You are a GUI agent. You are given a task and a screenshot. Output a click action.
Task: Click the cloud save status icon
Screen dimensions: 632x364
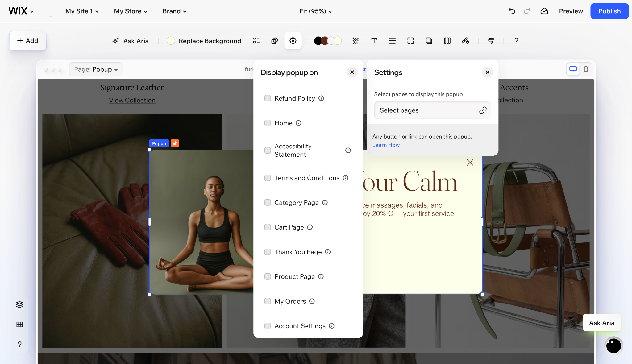(544, 11)
